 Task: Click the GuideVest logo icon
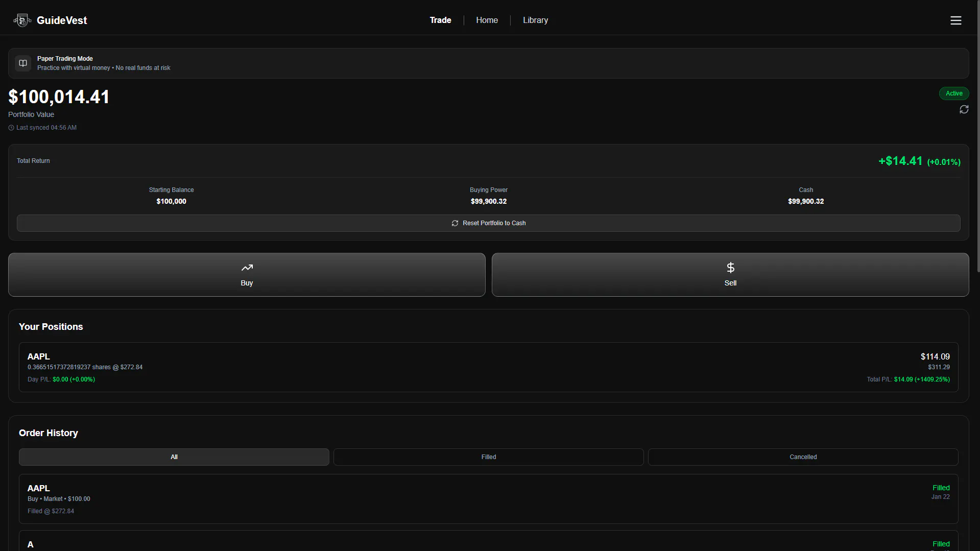(22, 20)
